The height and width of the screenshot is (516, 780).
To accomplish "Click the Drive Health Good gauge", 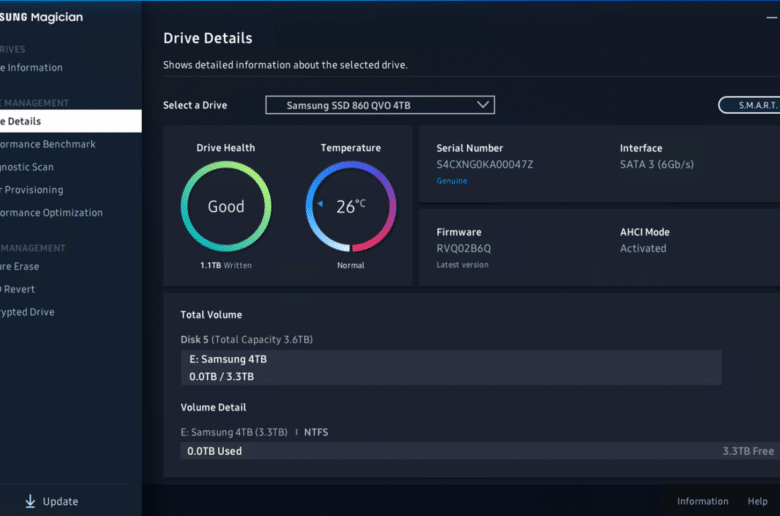I will pyautogui.click(x=226, y=206).
